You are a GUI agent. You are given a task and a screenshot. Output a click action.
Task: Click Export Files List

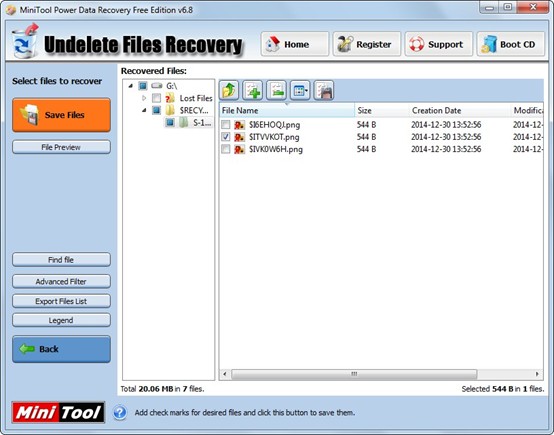[x=61, y=301]
